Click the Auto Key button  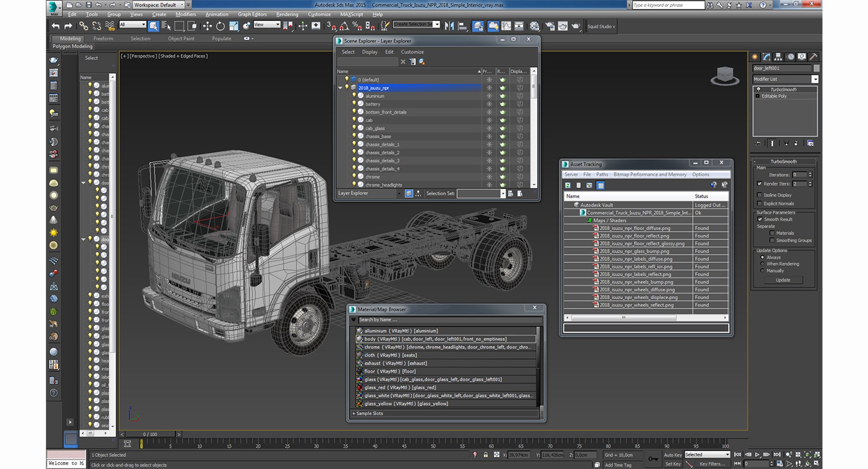click(x=672, y=455)
